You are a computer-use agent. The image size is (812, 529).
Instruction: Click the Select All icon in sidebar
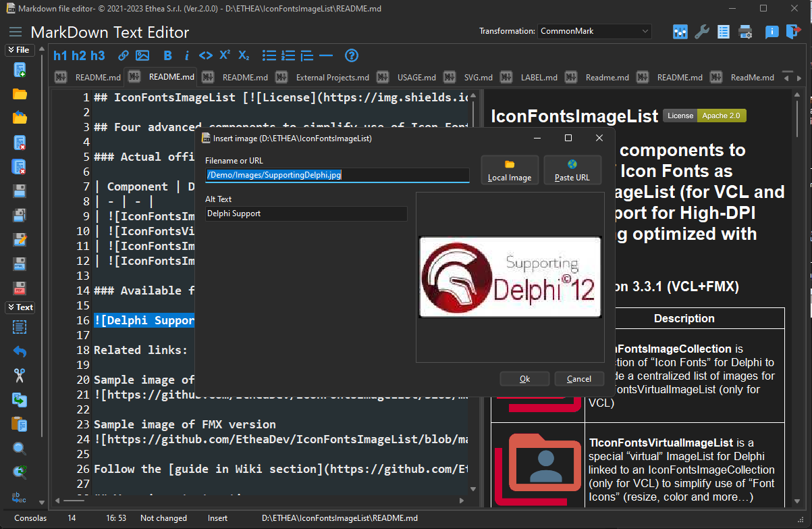[20, 327]
